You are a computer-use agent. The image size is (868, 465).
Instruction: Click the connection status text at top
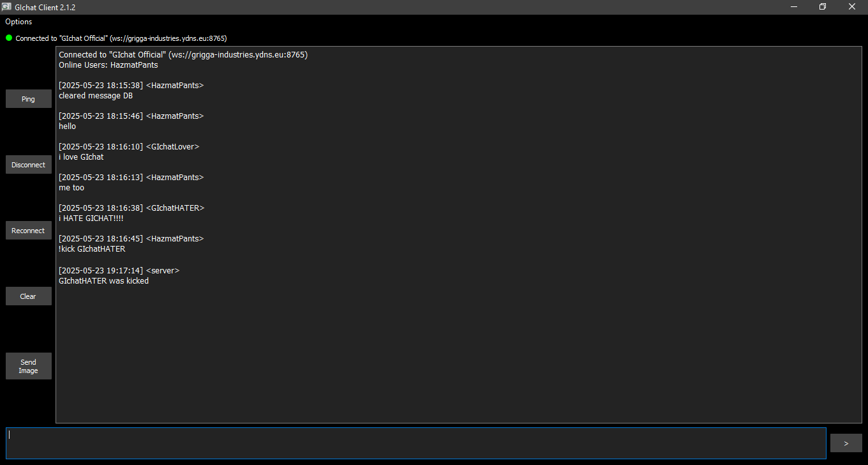[x=121, y=38]
